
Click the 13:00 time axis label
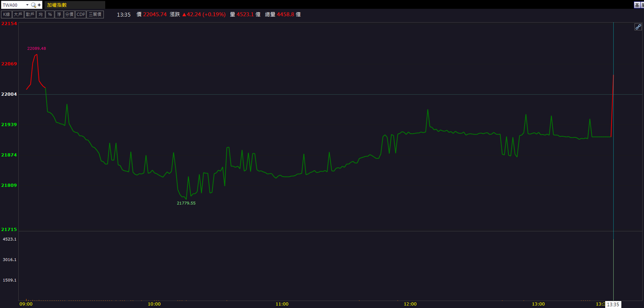coord(538,304)
